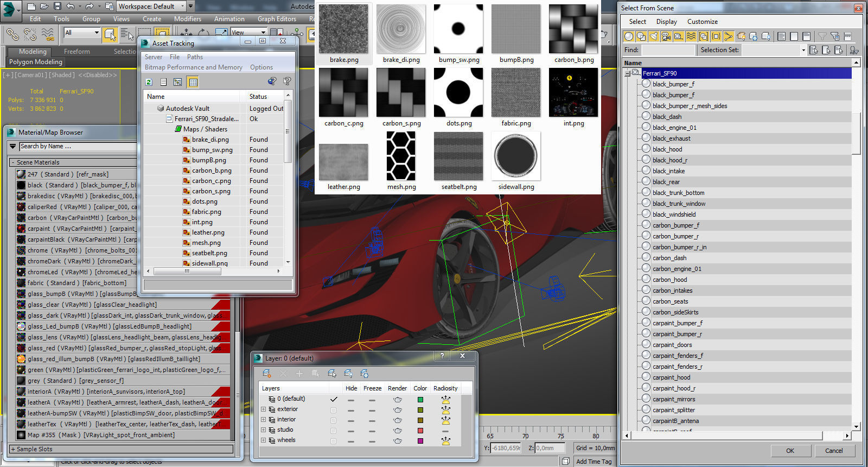Sort the scene list by the Name header
This screenshot has width=868, height=467.
click(x=738, y=63)
